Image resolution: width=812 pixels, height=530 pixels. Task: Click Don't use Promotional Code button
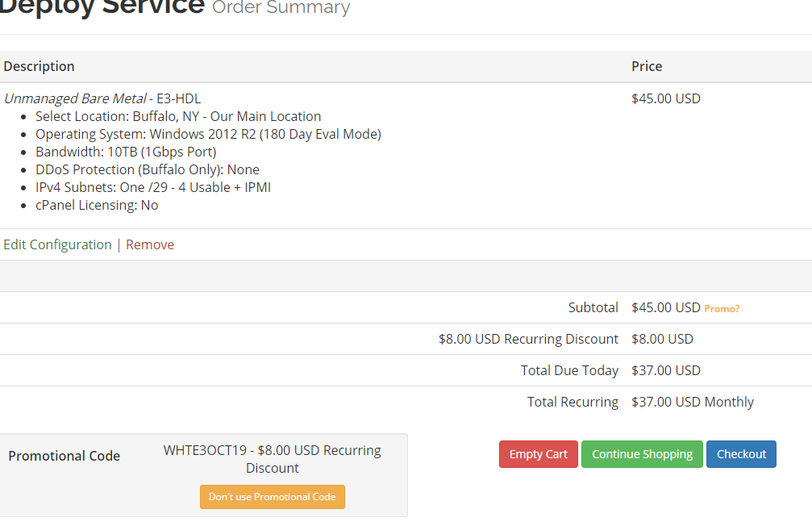click(272, 497)
